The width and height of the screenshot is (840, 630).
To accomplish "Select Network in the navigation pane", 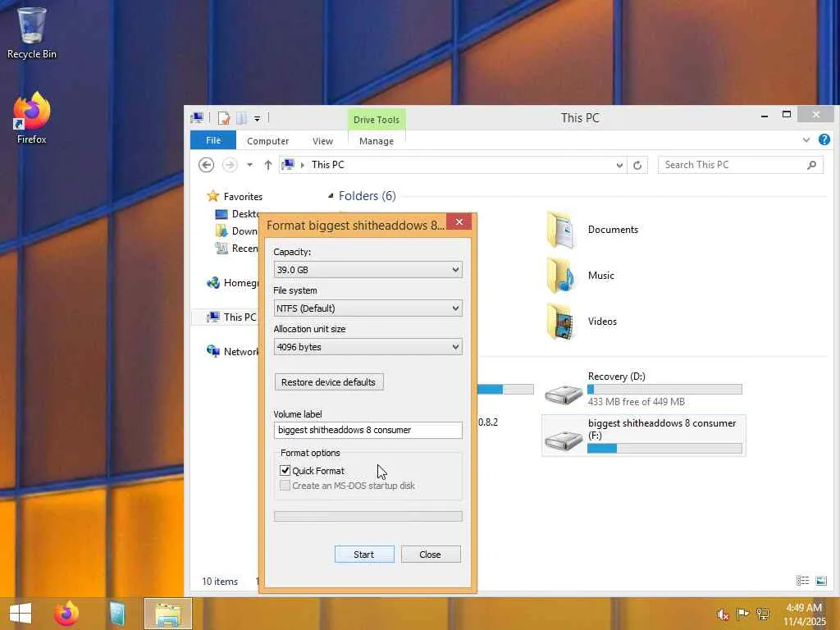I will tap(232, 351).
